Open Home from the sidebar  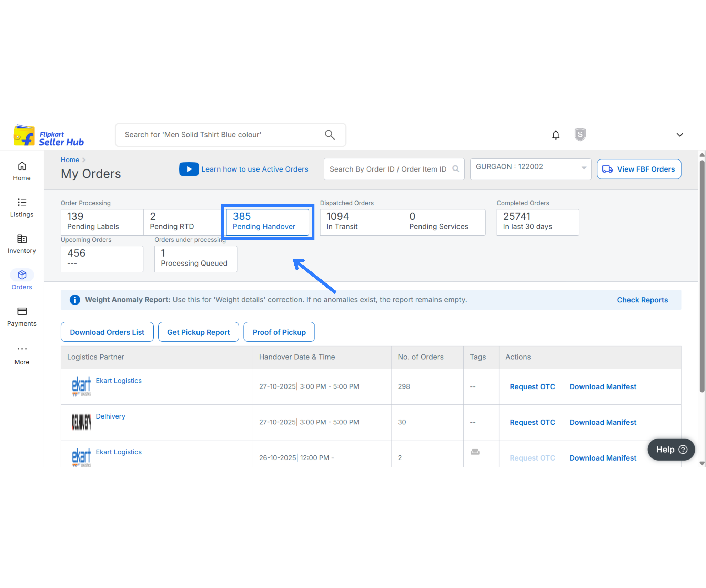coord(22,171)
